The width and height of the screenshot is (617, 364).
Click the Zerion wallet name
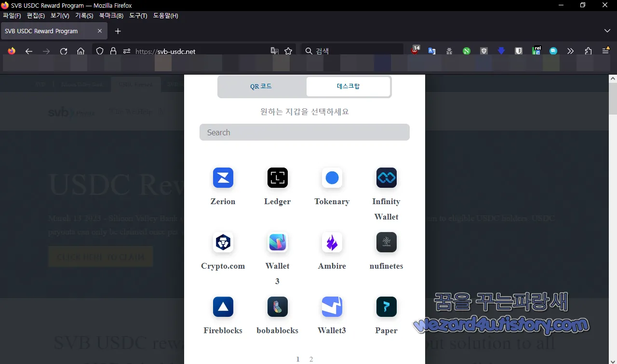pyautogui.click(x=223, y=202)
